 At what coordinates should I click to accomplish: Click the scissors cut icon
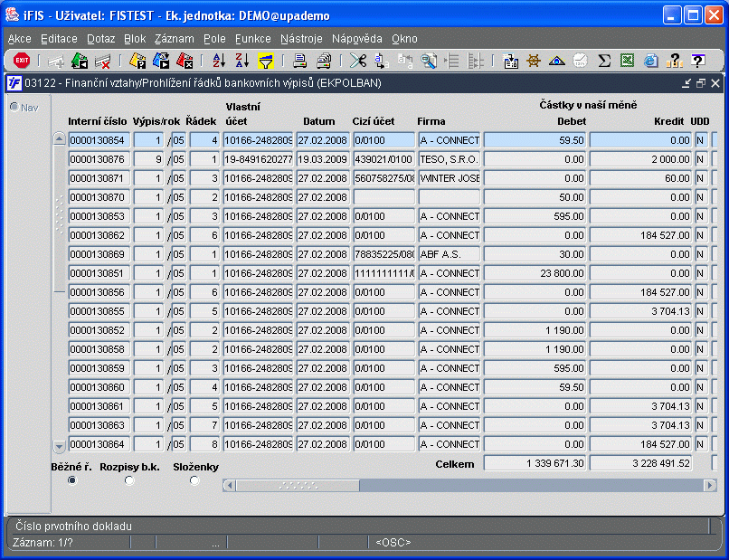(358, 61)
